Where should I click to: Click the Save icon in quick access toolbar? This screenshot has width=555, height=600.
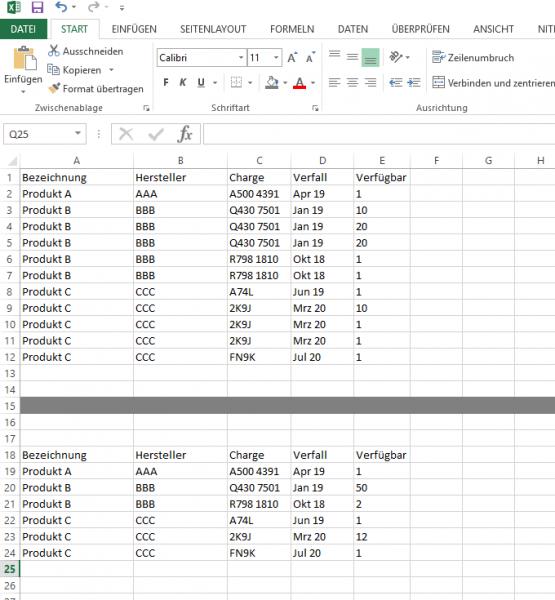pos(37,7)
